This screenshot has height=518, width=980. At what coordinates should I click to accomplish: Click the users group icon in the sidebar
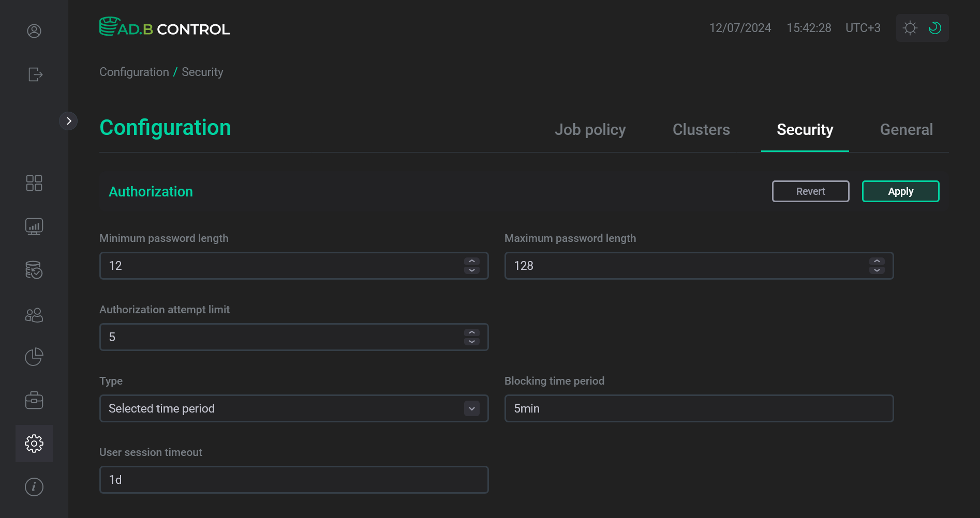34,314
